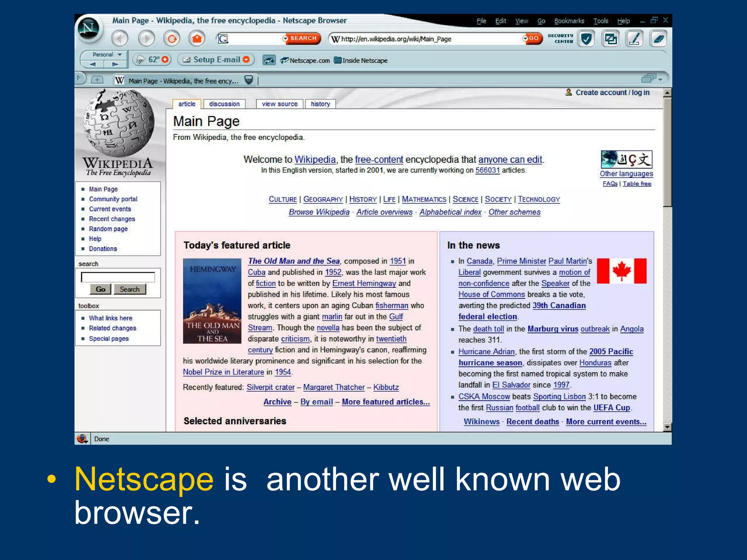Open the Mathematics category link
Image resolution: width=747 pixels, height=560 pixels.
[x=424, y=199]
